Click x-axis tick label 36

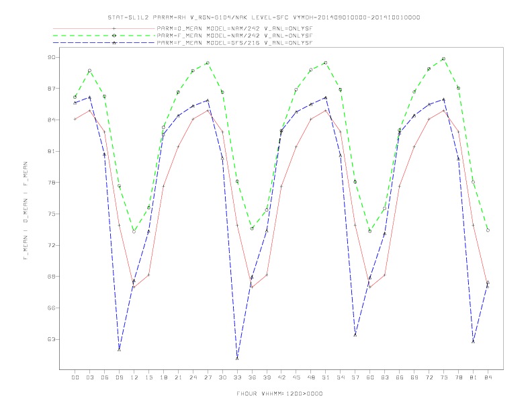pos(252,377)
